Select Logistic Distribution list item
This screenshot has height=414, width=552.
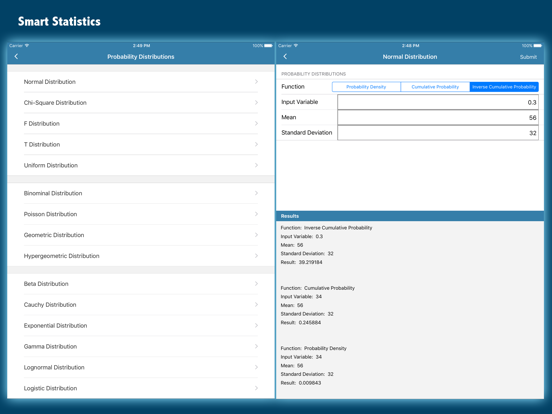point(141,388)
